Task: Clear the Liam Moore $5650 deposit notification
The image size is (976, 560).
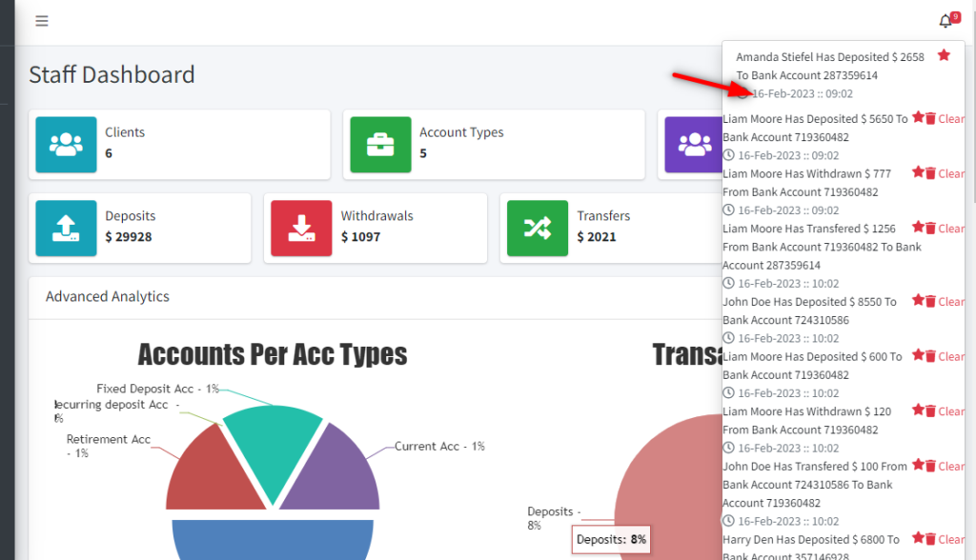Action: 951,119
